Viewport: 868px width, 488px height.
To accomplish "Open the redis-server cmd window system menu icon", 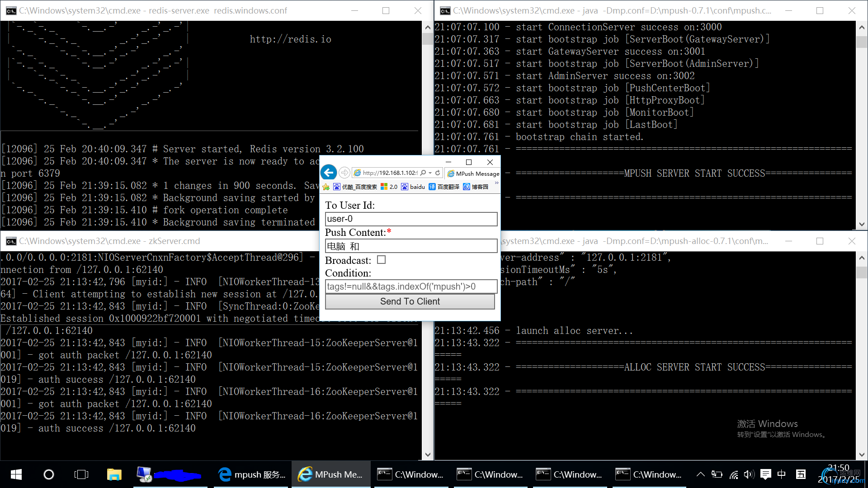I will pos(11,11).
